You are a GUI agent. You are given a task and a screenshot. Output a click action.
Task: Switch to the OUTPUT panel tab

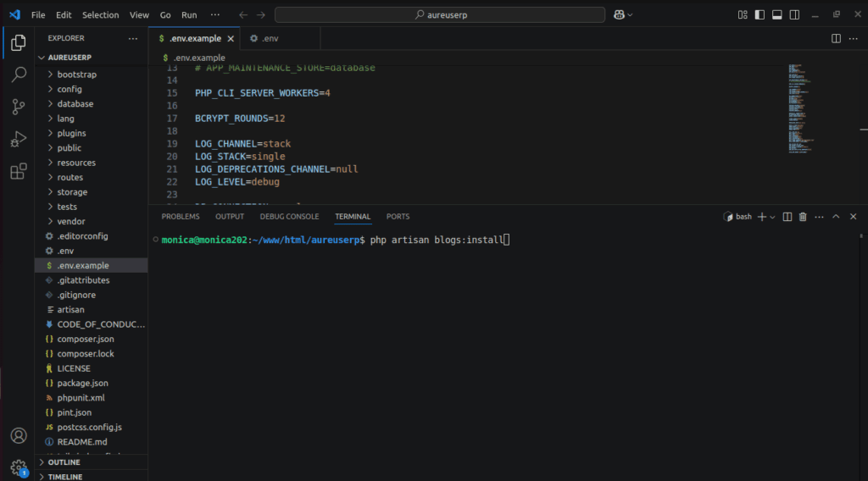pyautogui.click(x=230, y=217)
